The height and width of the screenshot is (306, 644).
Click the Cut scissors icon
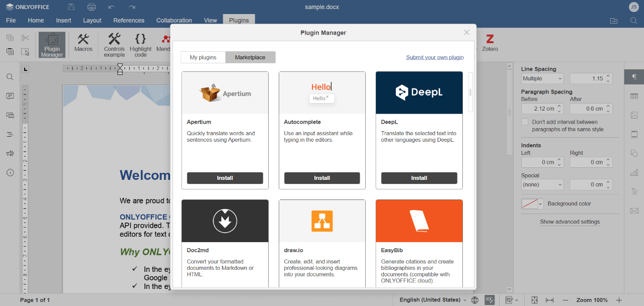26,38
